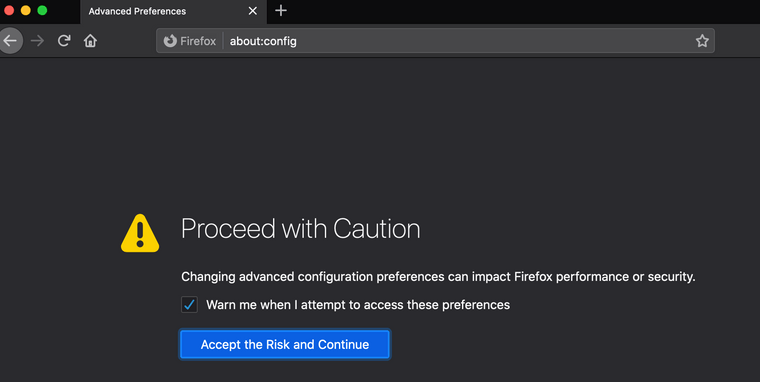Maximize window with green button

point(42,10)
